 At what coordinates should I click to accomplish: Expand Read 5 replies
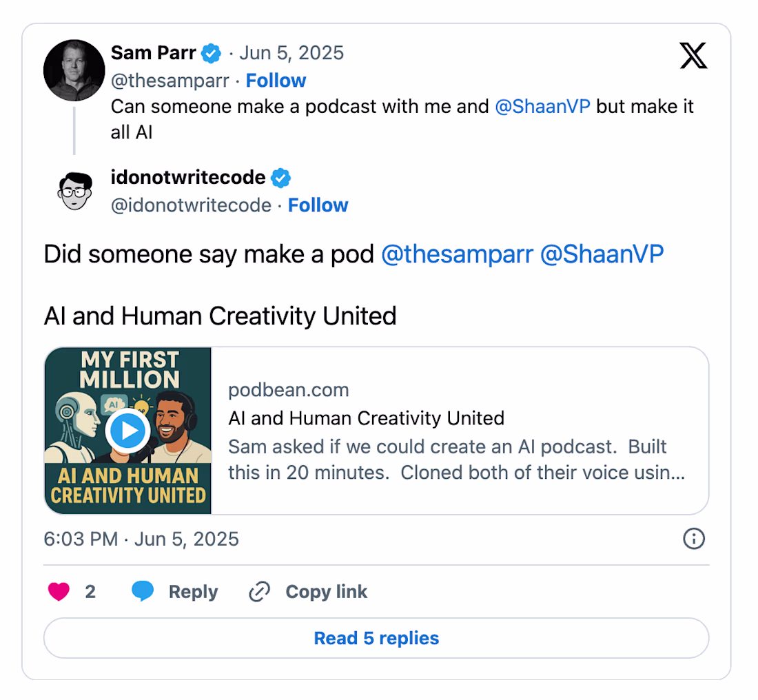[376, 639]
